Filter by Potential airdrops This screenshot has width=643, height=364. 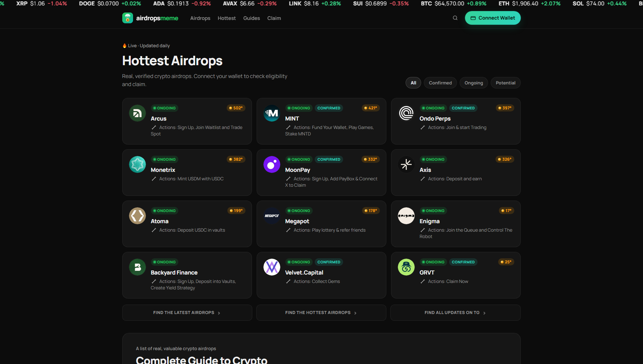tap(506, 83)
